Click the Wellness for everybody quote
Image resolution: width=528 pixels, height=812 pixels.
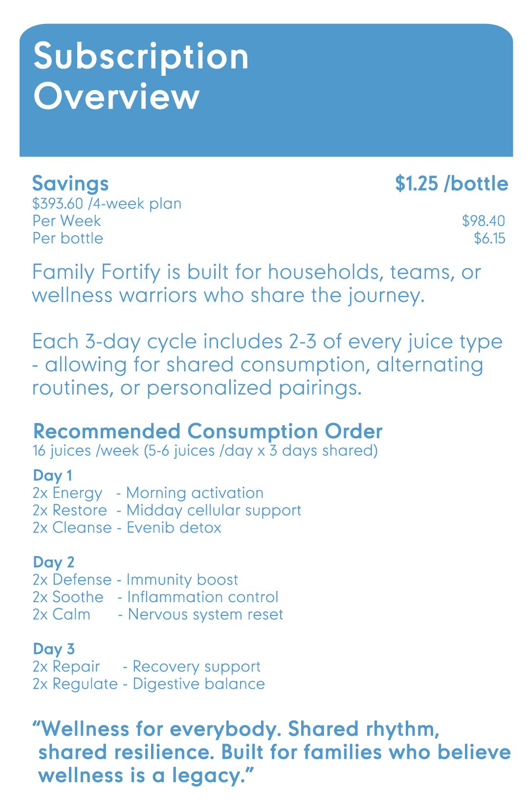271,752
